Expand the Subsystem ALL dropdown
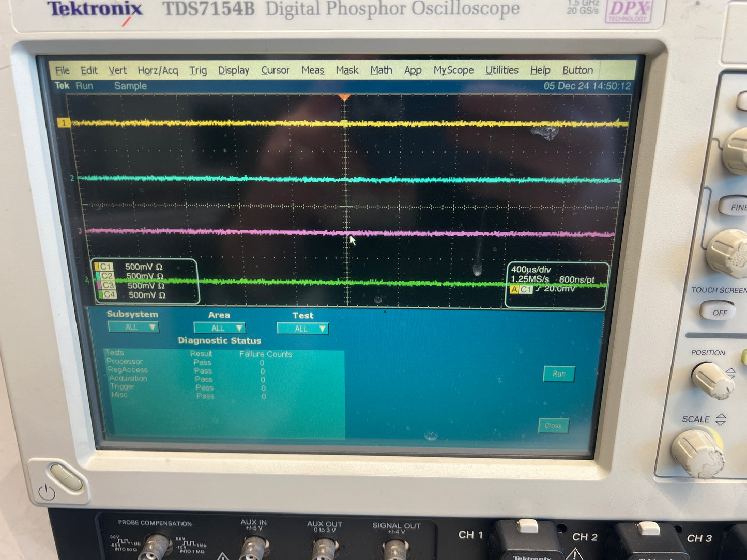The width and height of the screenshot is (747, 560). pyautogui.click(x=133, y=327)
